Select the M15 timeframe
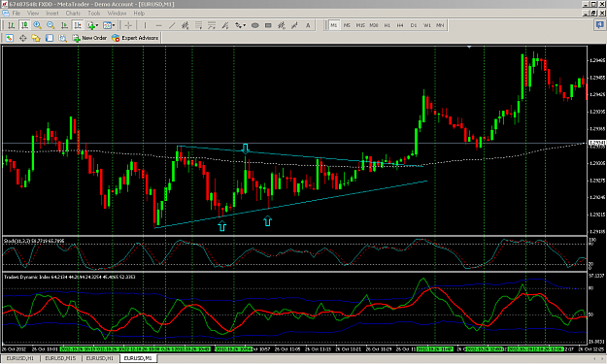The width and height of the screenshot is (607, 364). [360, 25]
